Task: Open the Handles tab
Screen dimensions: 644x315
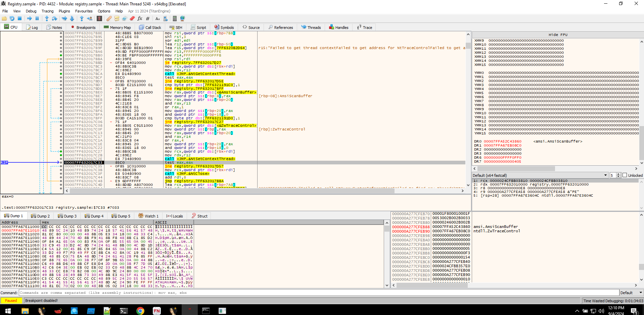Action: coord(338,27)
